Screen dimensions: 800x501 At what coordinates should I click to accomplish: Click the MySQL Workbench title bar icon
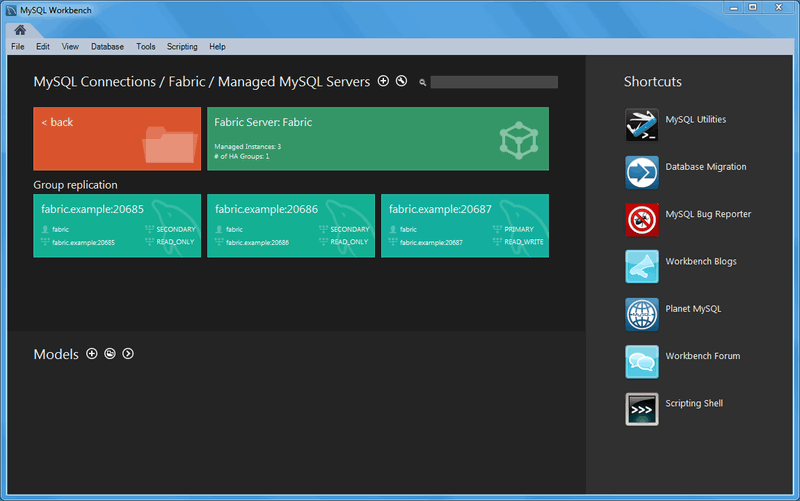11,10
